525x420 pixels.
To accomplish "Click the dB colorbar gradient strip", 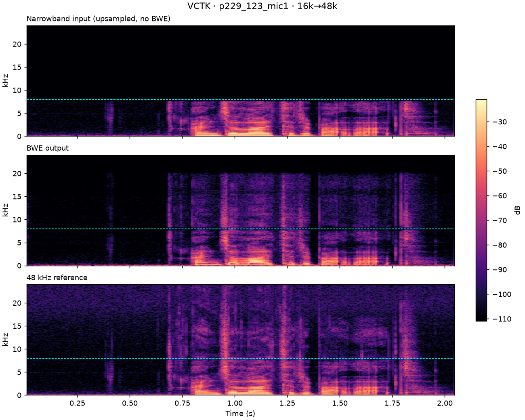I will pos(481,210).
